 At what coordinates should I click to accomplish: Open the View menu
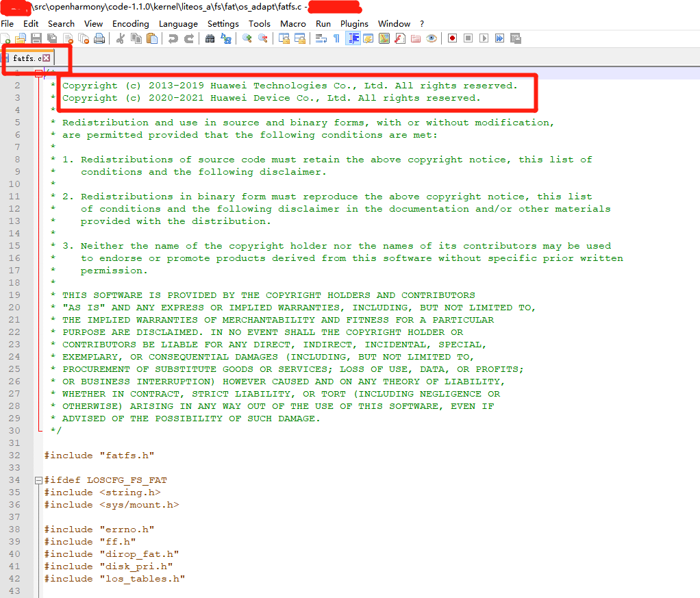(x=93, y=24)
